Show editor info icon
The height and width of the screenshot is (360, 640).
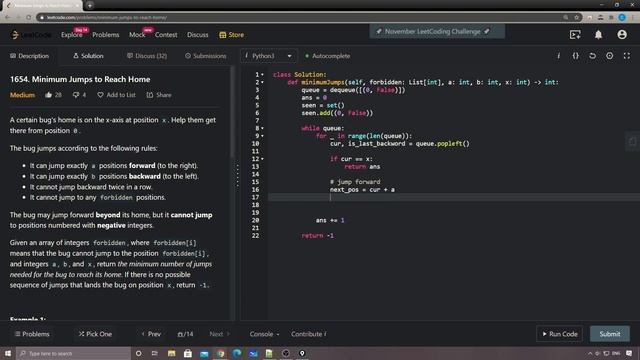(x=558, y=56)
